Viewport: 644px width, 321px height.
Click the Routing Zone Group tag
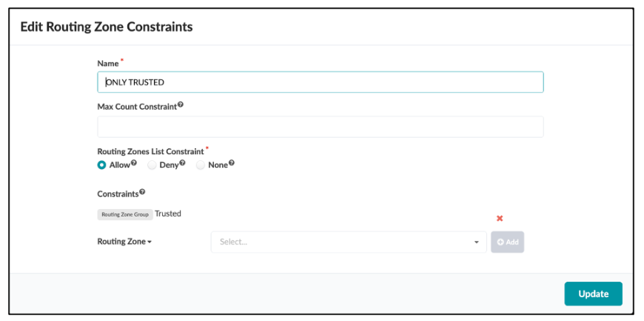pos(125,214)
